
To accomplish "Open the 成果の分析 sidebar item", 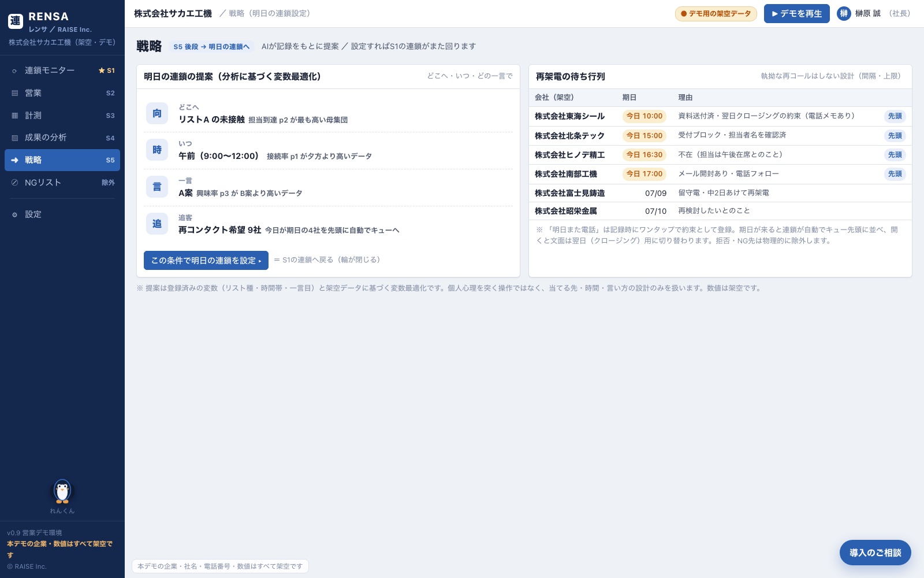I will (62, 138).
